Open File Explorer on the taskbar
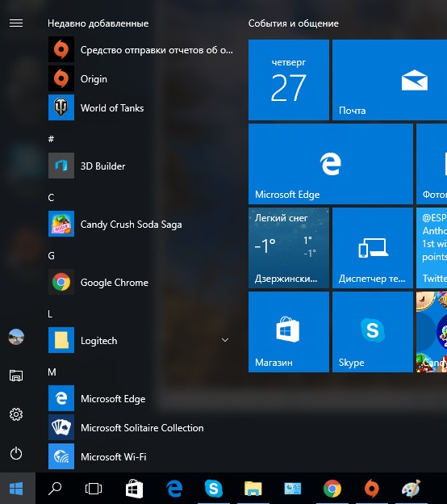 tap(253, 489)
